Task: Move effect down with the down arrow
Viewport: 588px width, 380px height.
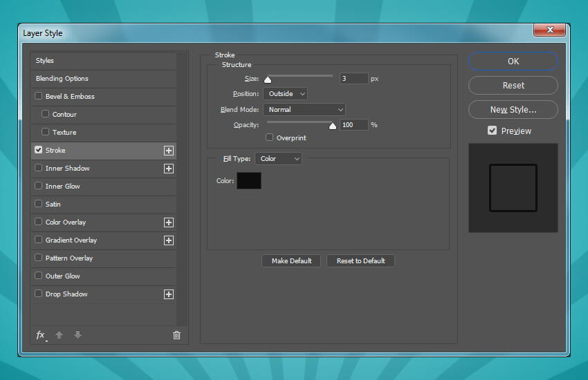Action: pyautogui.click(x=77, y=335)
